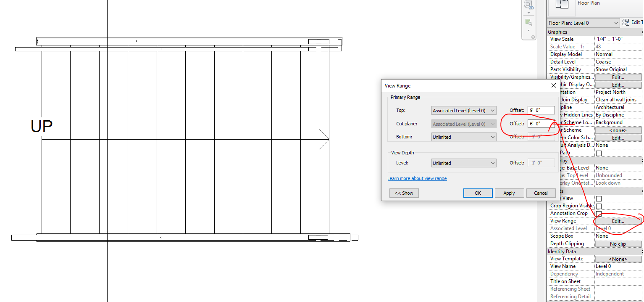Click Apply in the View Range dialog

(x=509, y=193)
